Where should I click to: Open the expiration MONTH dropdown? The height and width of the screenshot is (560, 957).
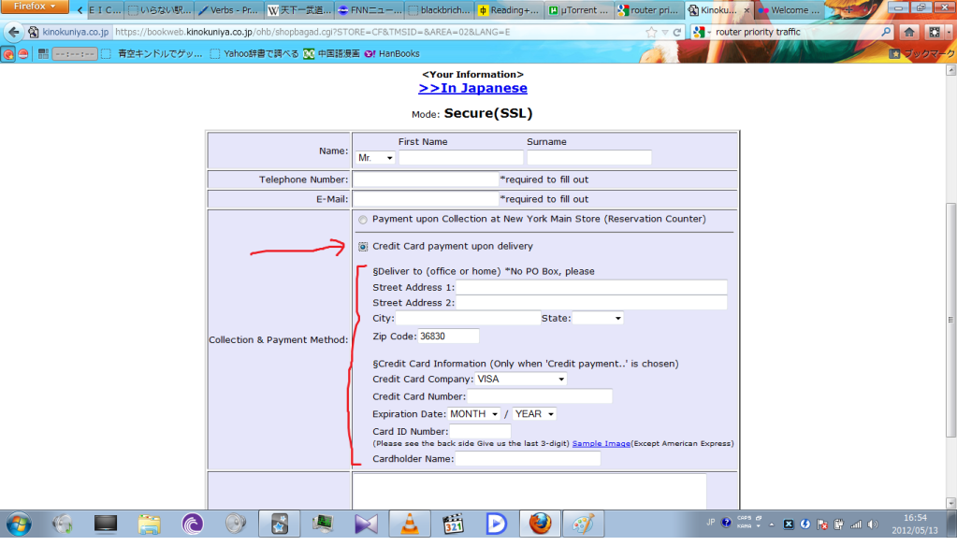[474, 414]
